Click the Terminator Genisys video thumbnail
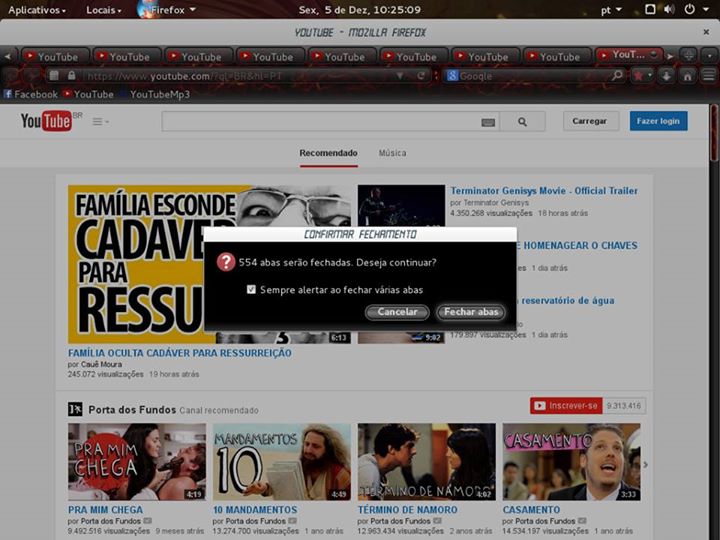Image resolution: width=720 pixels, height=540 pixels. [x=401, y=206]
